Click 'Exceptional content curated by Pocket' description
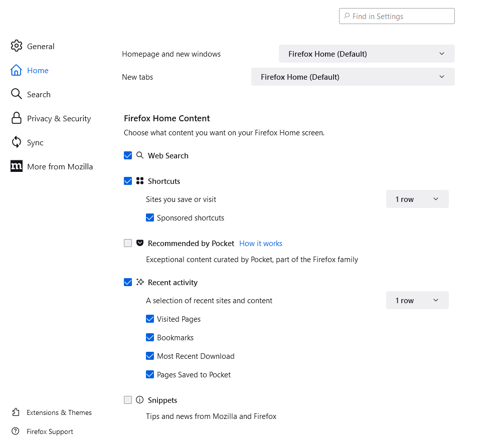This screenshot has height=445, width=504. 252,259
